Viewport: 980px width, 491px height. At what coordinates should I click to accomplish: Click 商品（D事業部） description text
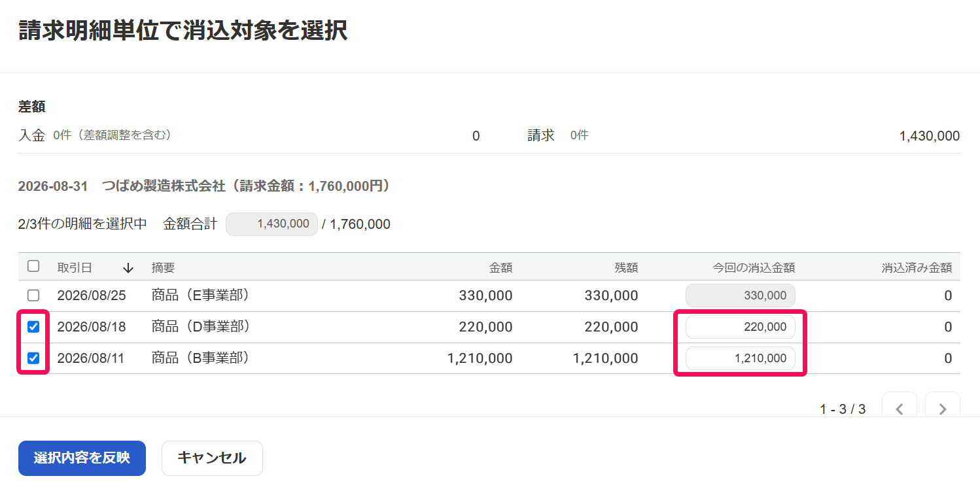click(201, 327)
